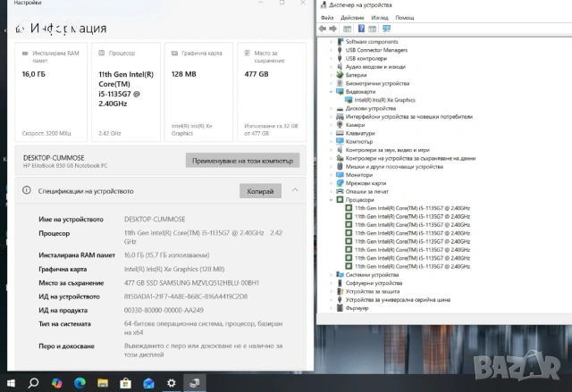Screen dimensions: 572x392
Task: Click DESKTOP-CUMMOSE value beside Име на устройството
Action: pyautogui.click(x=155, y=220)
